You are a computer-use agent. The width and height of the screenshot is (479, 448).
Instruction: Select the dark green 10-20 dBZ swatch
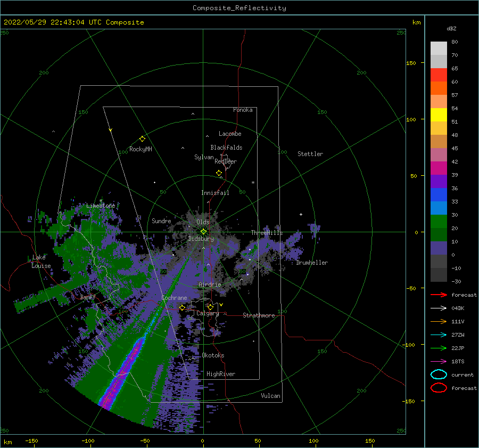[x=439, y=235]
